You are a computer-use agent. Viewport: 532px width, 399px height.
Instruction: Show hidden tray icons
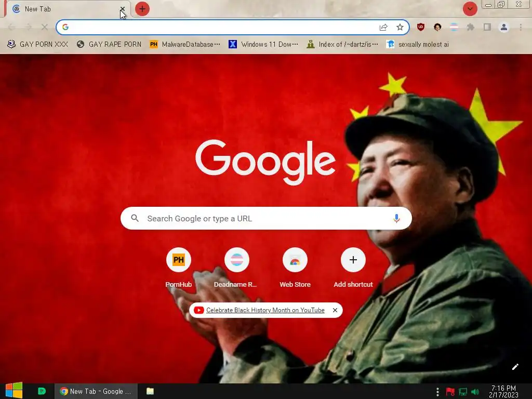click(x=437, y=392)
